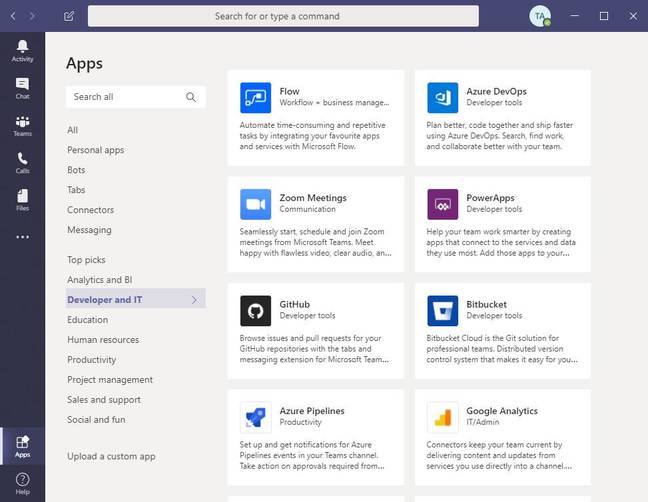Select the All category
Screen dimensions: 648x502
[x=72, y=130]
